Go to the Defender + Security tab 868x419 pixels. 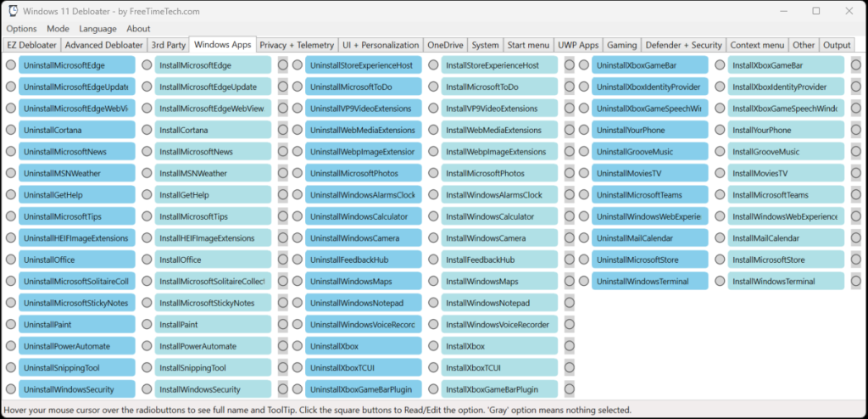(x=683, y=45)
